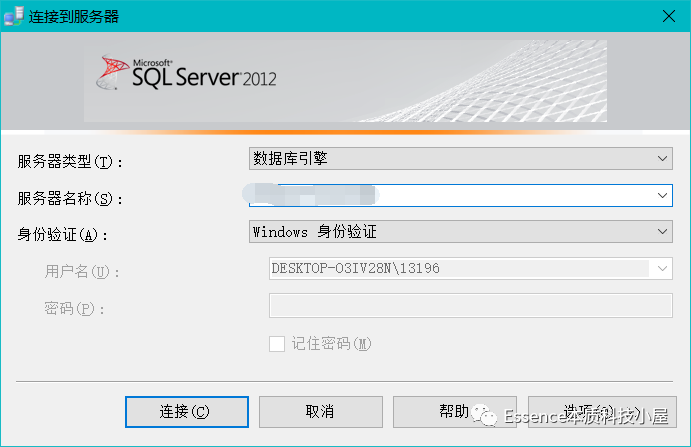Image resolution: width=691 pixels, height=447 pixels.
Task: Open the 身份验证 dropdown showing Windows 身份验证
Action: point(461,232)
